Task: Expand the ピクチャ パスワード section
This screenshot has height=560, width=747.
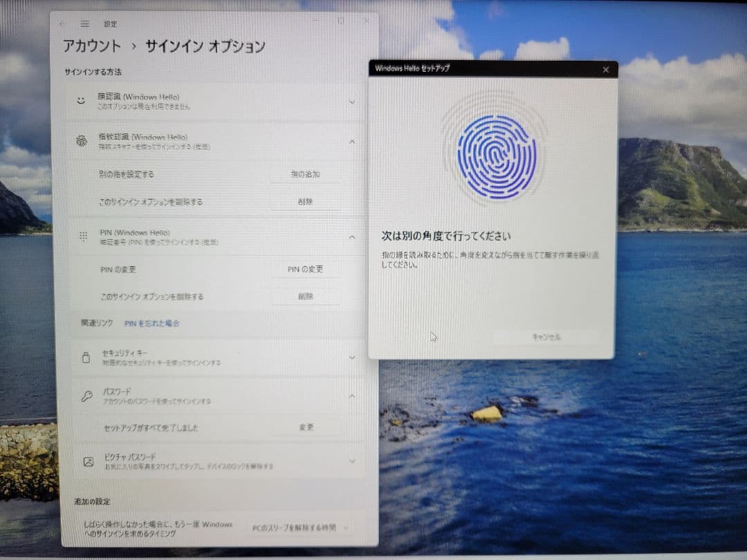Action: (352, 460)
